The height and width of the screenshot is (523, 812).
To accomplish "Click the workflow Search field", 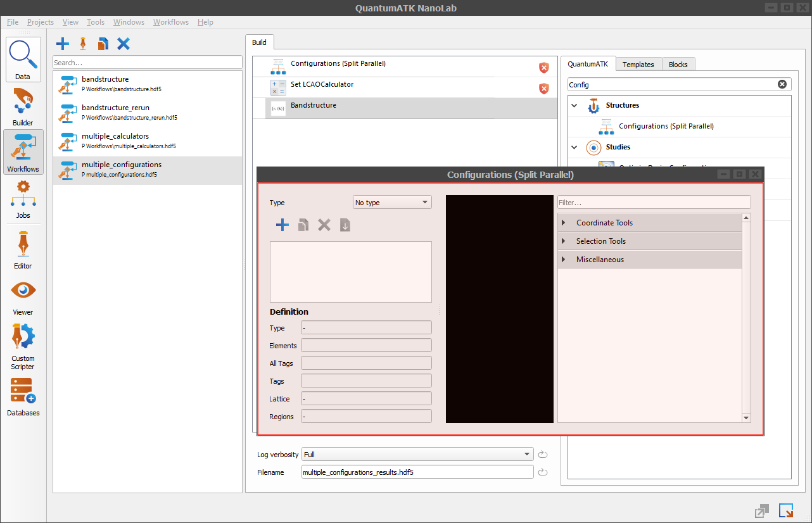I will tap(148, 63).
